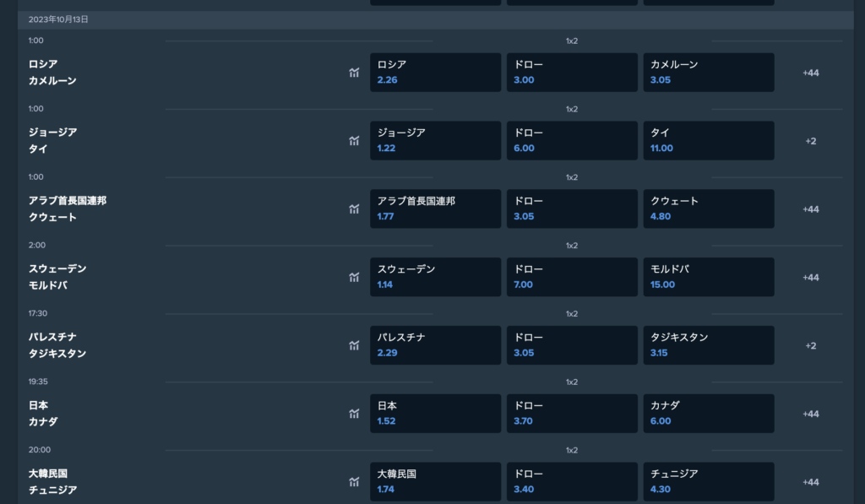Image resolution: width=865 pixels, height=504 pixels.
Task: Click the 17:30 kickoff time
Action: 38,313
